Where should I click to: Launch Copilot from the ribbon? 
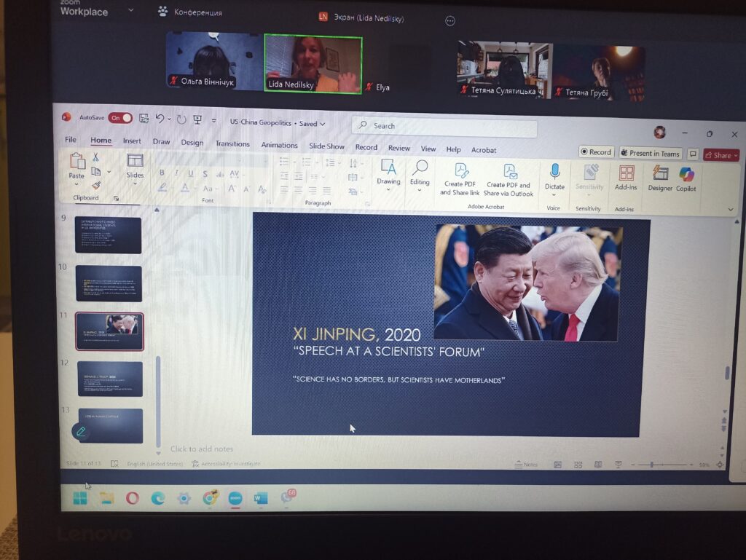click(686, 175)
